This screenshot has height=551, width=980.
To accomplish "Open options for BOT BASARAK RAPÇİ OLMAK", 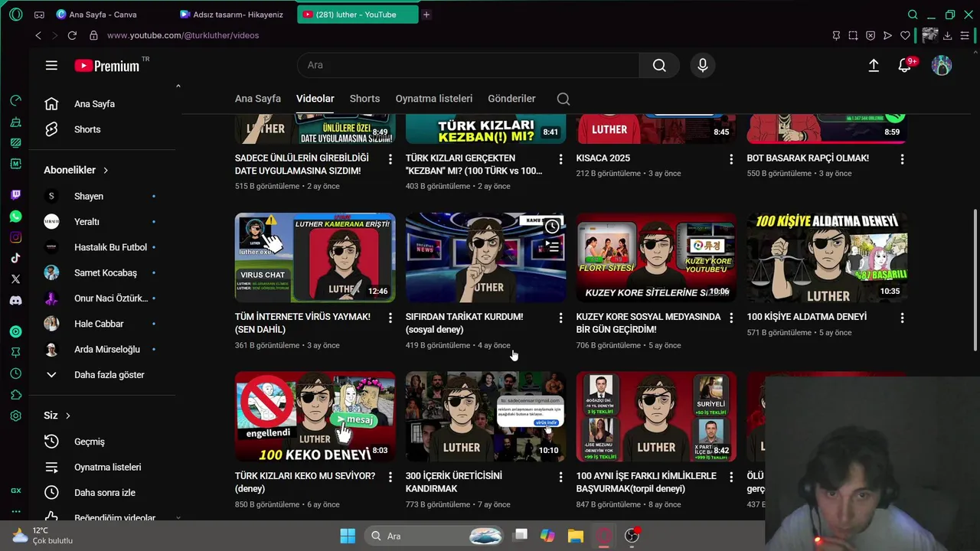I will (x=902, y=159).
